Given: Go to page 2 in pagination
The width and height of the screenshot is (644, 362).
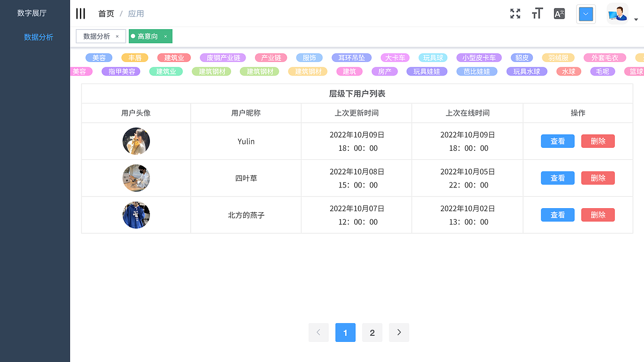Looking at the screenshot, I should point(372,332).
